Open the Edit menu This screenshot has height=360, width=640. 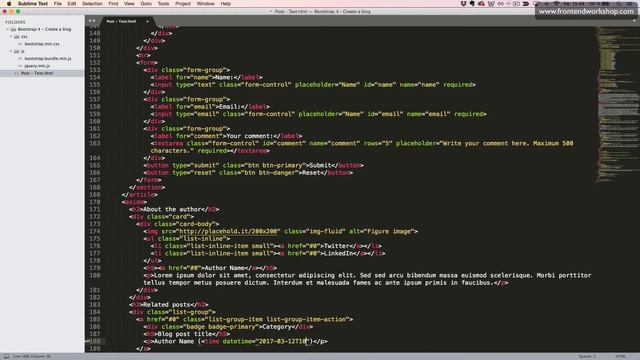pos(72,4)
